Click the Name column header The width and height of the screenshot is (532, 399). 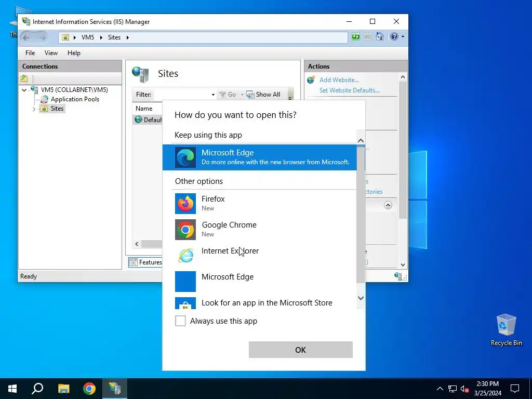click(x=144, y=109)
